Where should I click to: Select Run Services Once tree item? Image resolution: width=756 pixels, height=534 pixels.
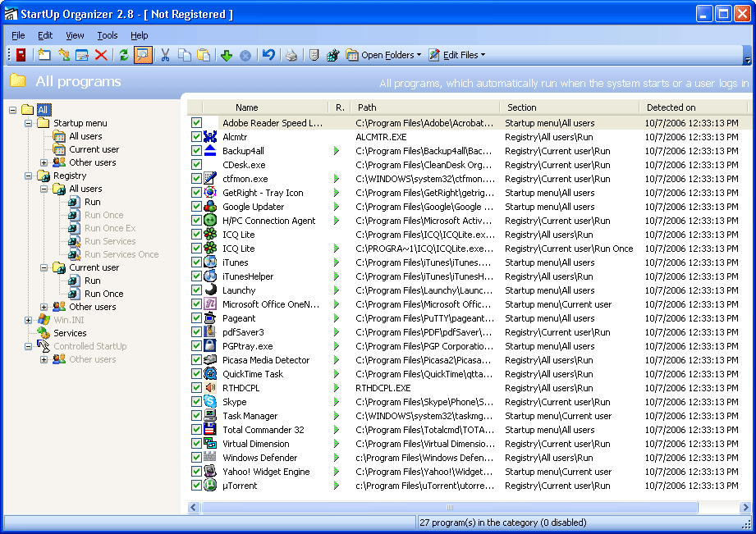(121, 254)
